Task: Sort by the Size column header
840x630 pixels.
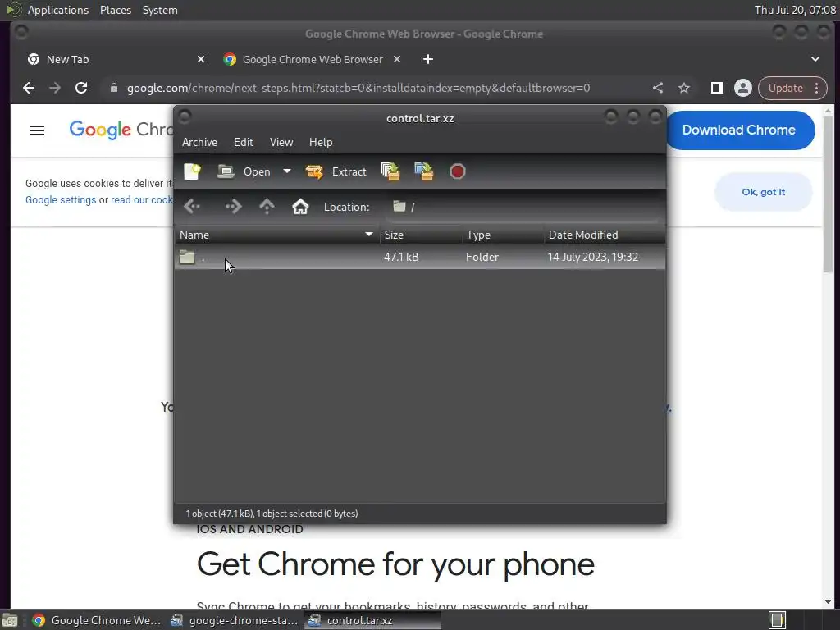Action: pos(421,235)
